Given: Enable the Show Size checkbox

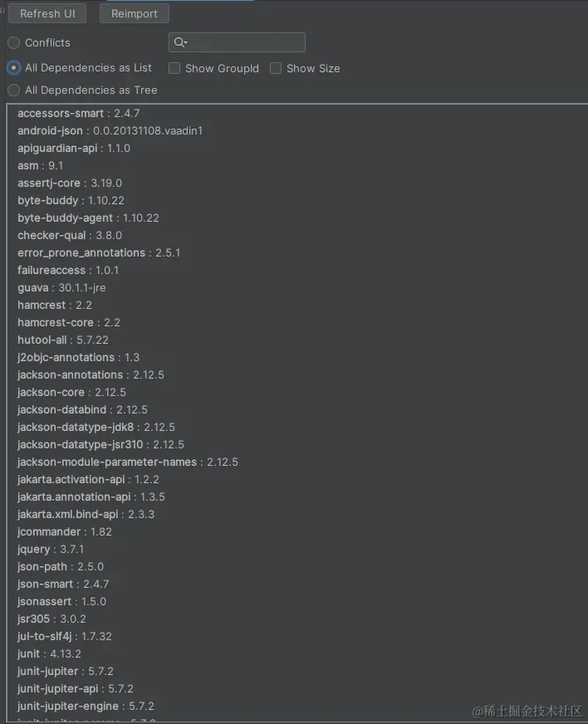Looking at the screenshot, I should pos(276,68).
